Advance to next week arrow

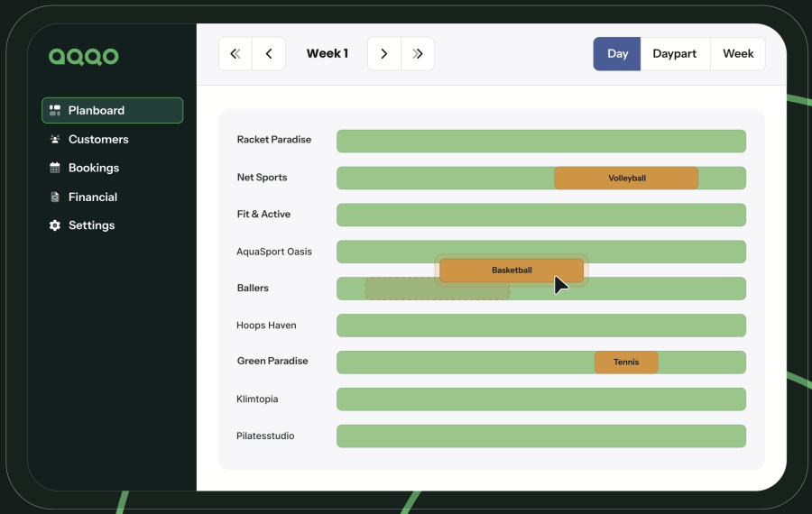coord(384,54)
